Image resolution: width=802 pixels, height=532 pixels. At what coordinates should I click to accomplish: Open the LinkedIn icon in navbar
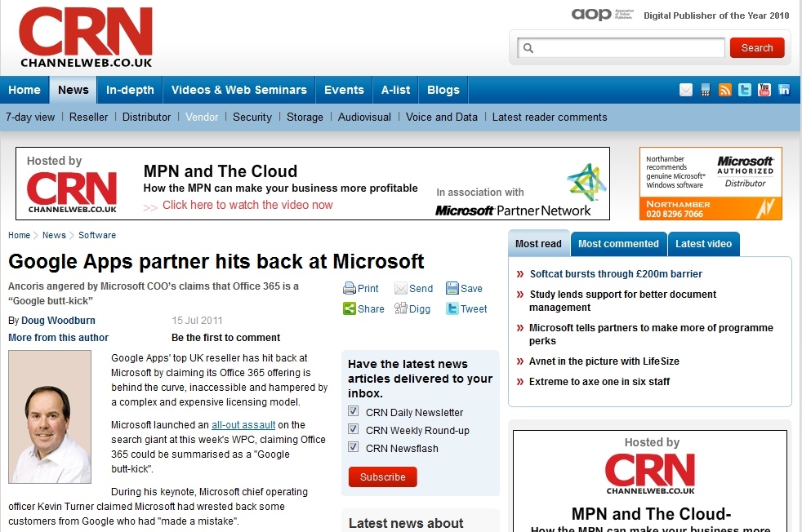[783, 90]
